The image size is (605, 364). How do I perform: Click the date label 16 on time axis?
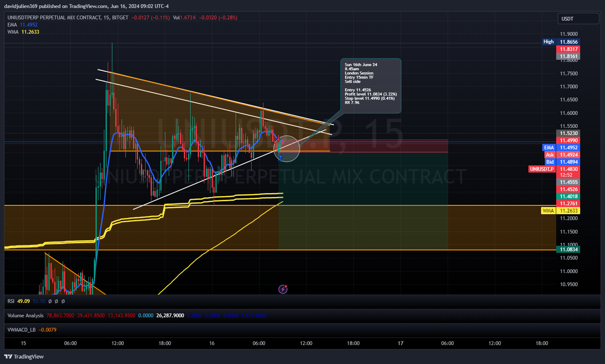coord(212,343)
